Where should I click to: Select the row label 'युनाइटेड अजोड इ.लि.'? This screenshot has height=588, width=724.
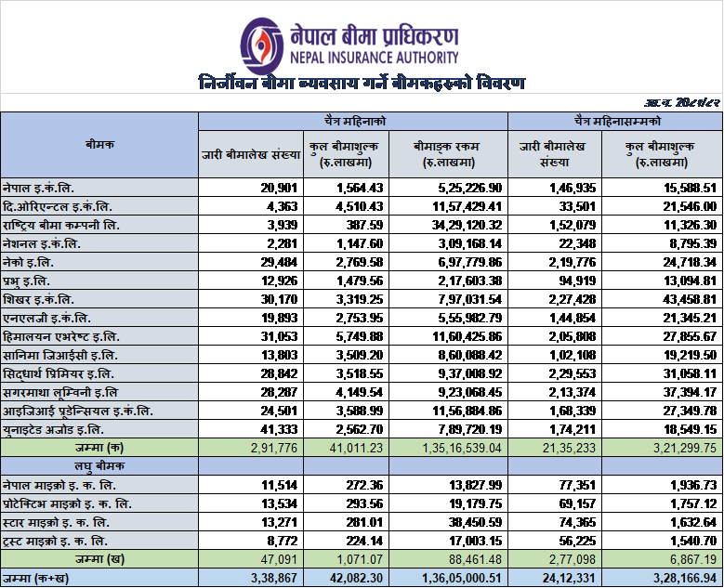click(53, 430)
